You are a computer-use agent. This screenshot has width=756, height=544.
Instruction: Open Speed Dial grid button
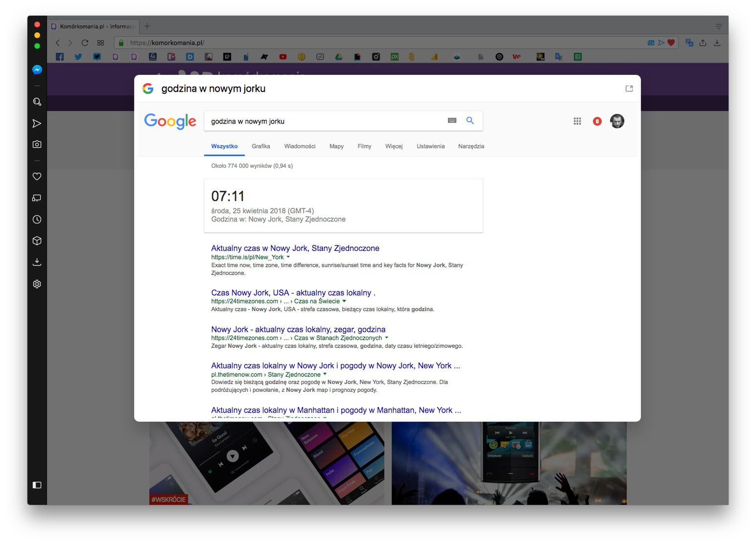click(x=100, y=43)
